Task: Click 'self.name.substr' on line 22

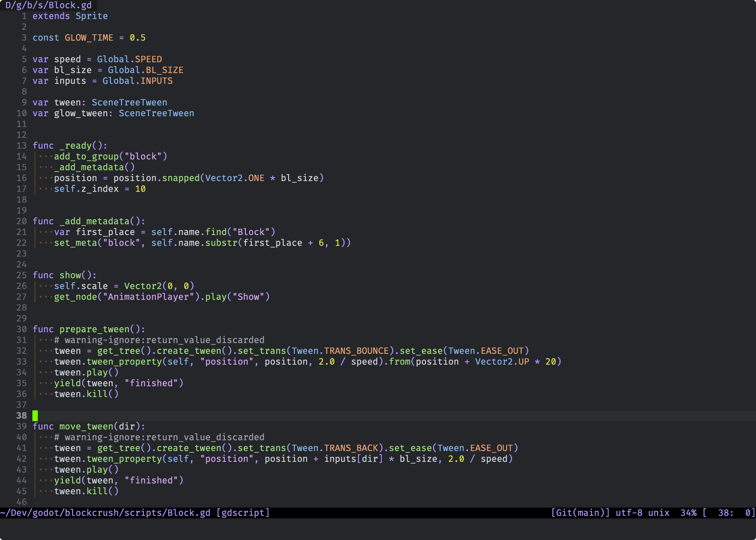Action: (194, 243)
